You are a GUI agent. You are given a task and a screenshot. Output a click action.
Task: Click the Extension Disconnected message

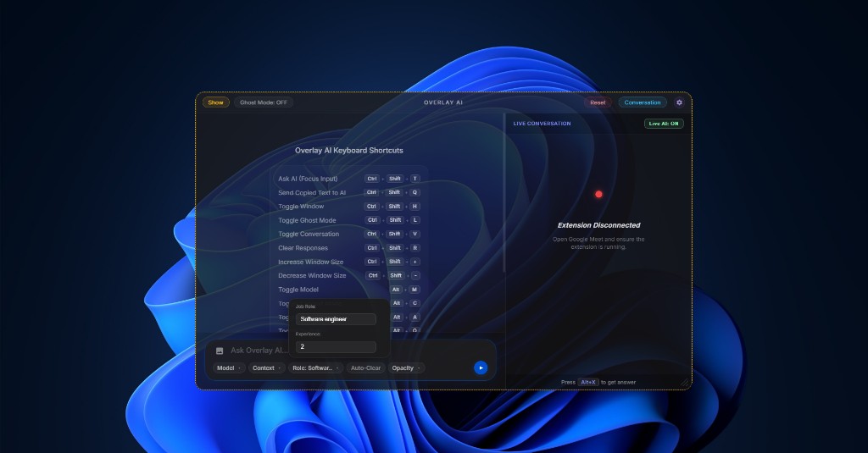tap(598, 225)
